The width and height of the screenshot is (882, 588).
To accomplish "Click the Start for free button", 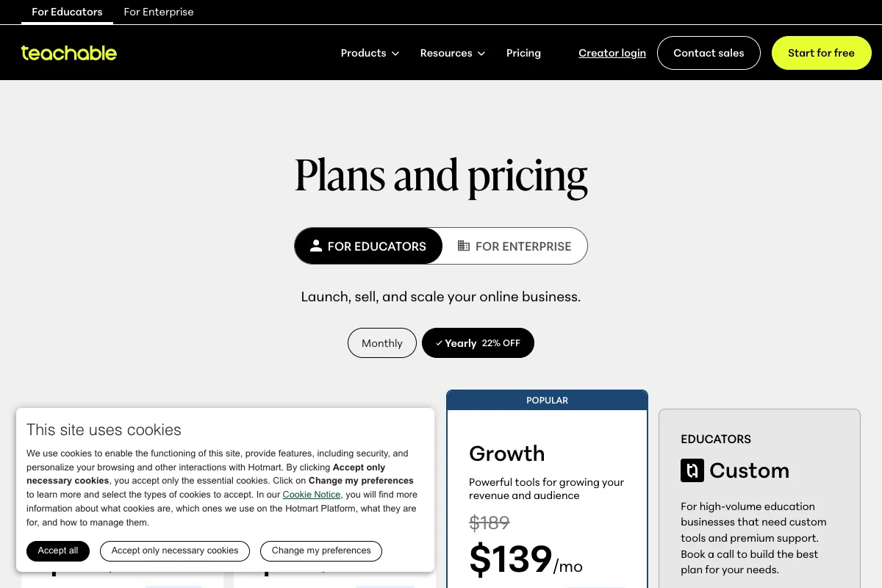I will [x=821, y=53].
